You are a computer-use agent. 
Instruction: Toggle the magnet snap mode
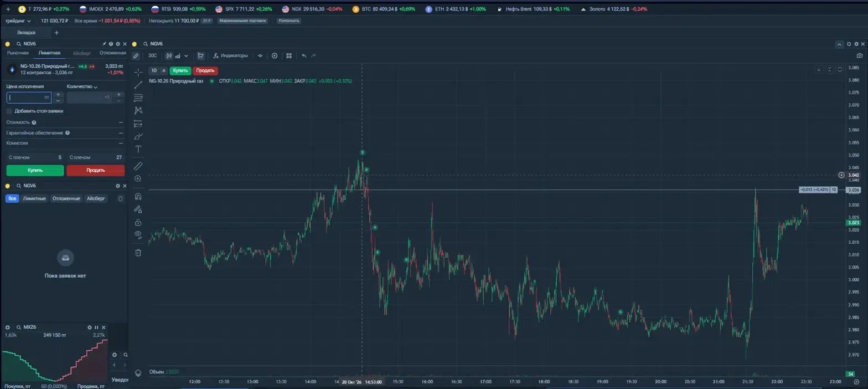(x=138, y=196)
